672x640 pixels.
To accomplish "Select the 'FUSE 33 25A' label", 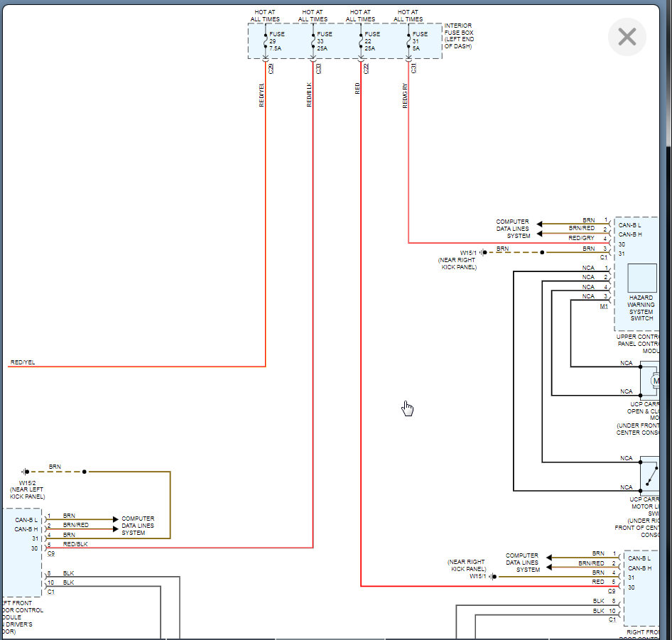I will click(325, 41).
